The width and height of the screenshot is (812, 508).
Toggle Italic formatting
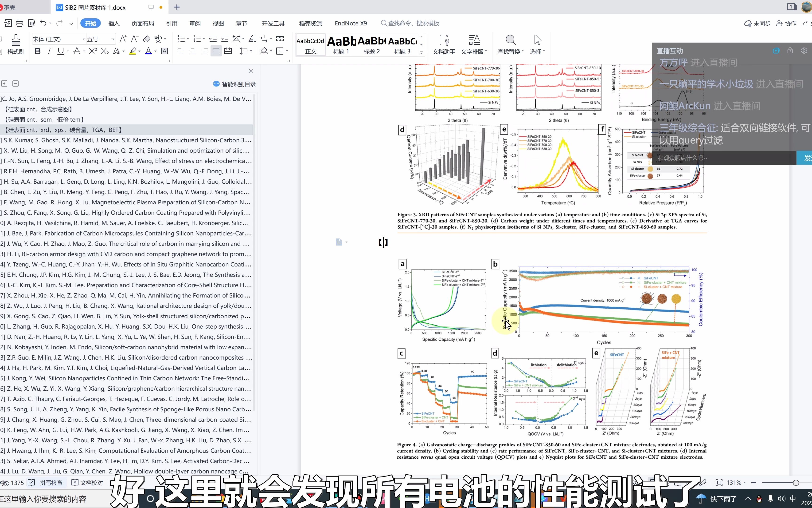click(49, 51)
